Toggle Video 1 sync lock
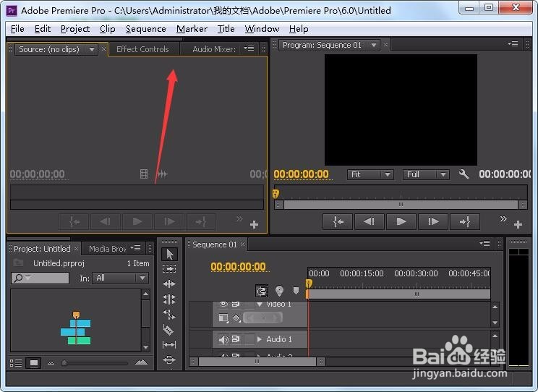Viewport: 538px width, 392px height. pyautogui.click(x=236, y=304)
